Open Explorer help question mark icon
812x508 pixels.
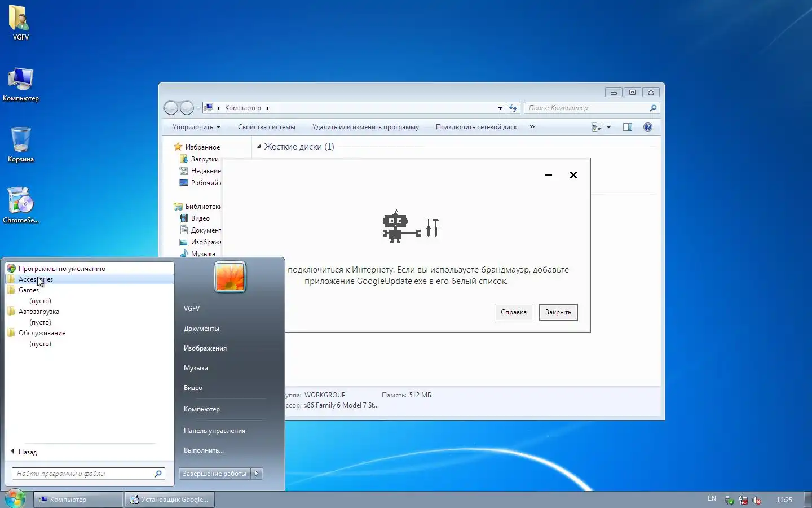point(648,127)
